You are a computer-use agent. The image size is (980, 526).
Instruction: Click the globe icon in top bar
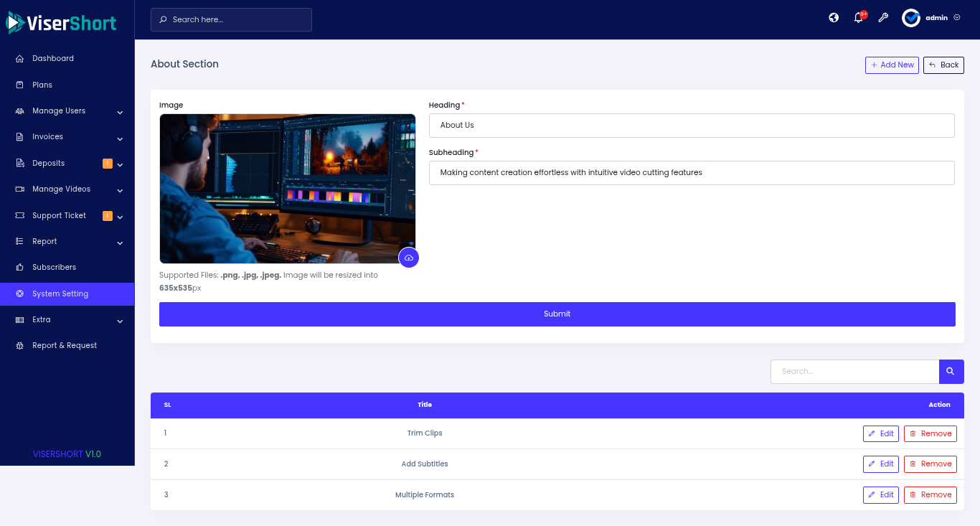[834, 18]
